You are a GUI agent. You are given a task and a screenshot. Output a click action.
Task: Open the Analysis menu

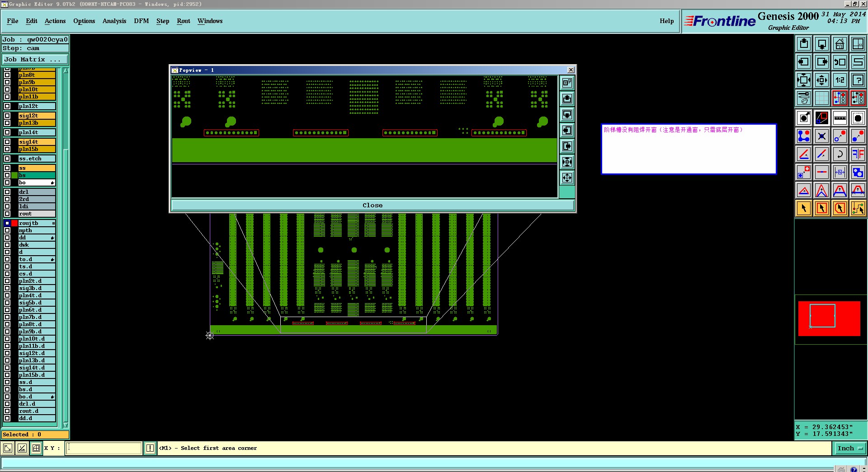click(x=114, y=21)
